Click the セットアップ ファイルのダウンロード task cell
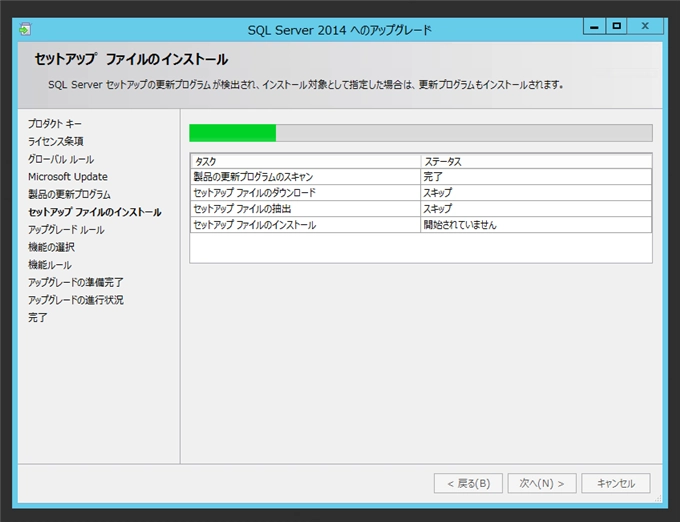Image resolution: width=680 pixels, height=522 pixels. 305,193
